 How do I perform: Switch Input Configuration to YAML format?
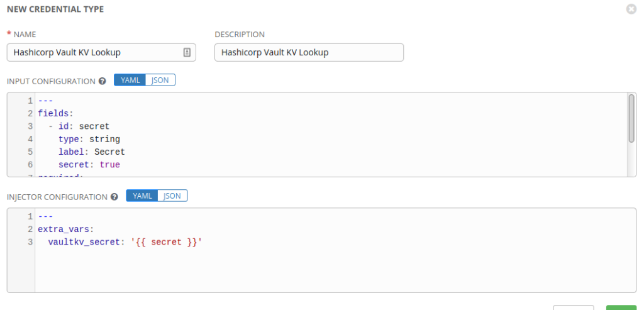(x=130, y=80)
